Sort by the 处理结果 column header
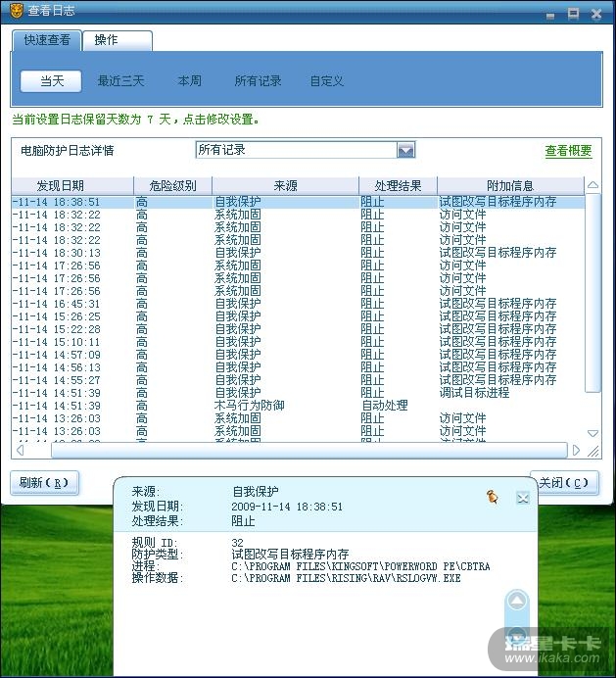The image size is (616, 678). [x=399, y=186]
